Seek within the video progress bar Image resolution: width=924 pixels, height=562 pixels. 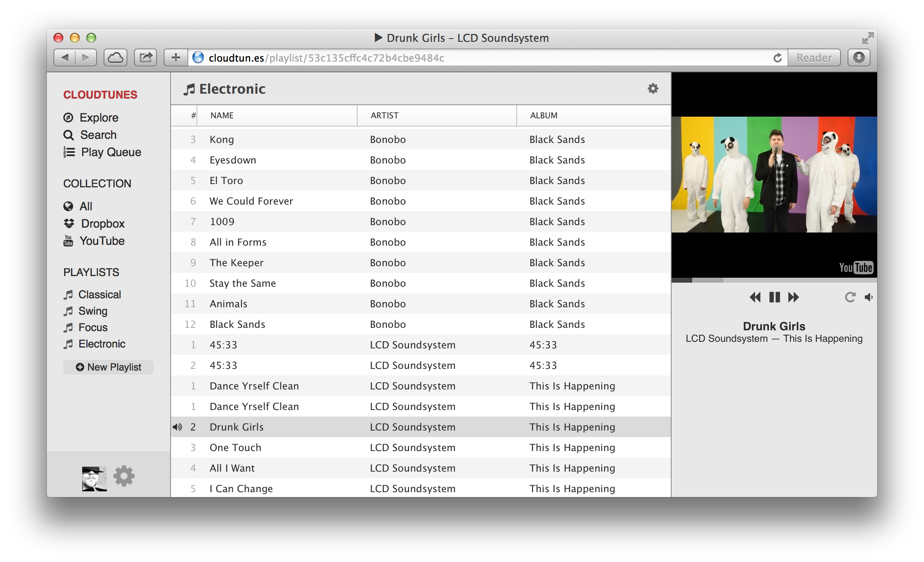(x=774, y=280)
